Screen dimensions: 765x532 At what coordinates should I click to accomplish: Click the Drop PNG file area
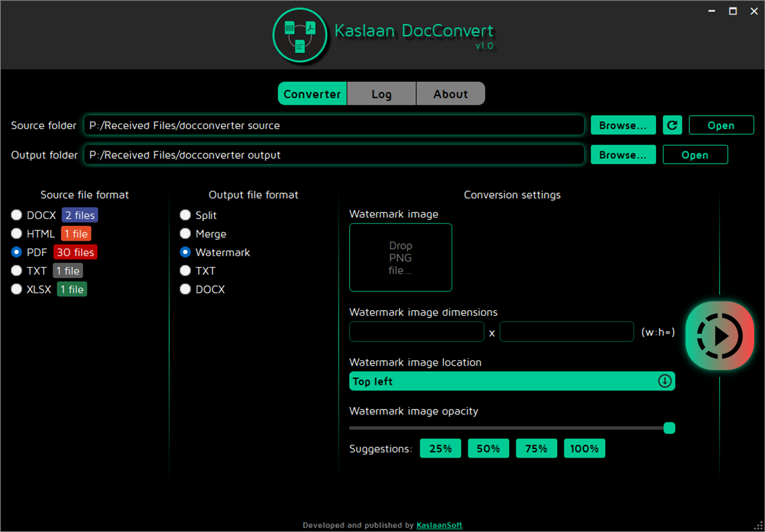tap(400, 258)
